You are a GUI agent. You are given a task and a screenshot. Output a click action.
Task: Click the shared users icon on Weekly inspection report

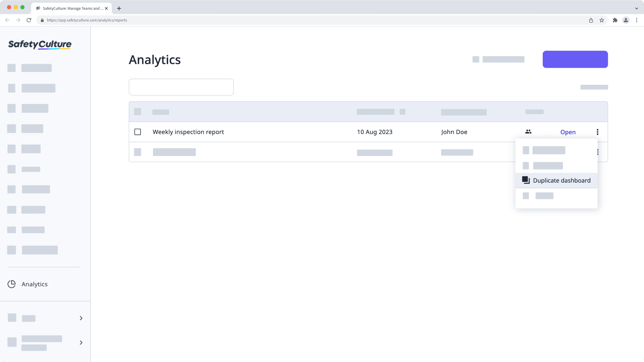pos(528,132)
